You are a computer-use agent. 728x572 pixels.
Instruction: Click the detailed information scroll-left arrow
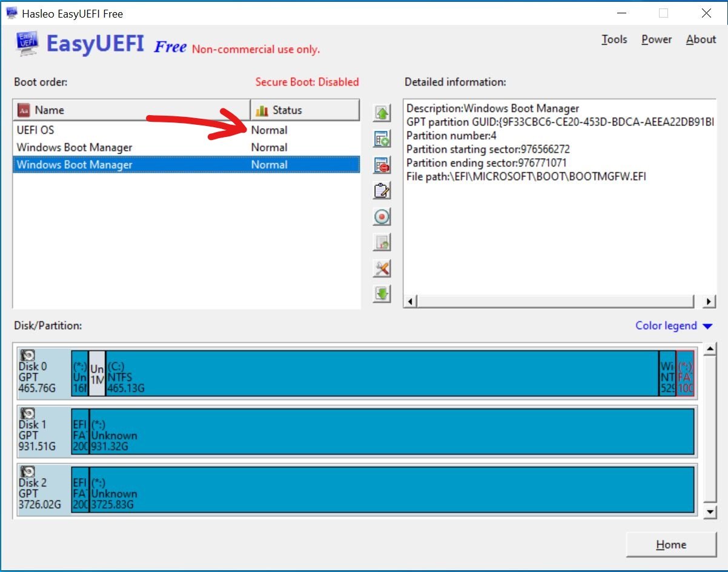410,302
